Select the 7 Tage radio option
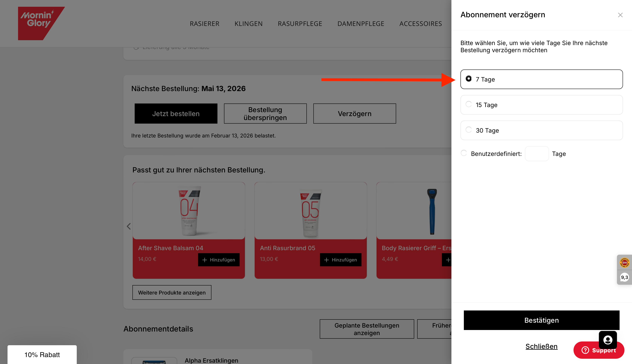632x364 pixels. click(468, 79)
